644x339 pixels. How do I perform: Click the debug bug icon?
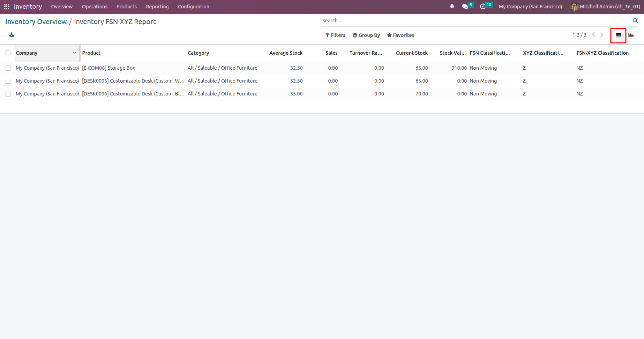coord(452,6)
